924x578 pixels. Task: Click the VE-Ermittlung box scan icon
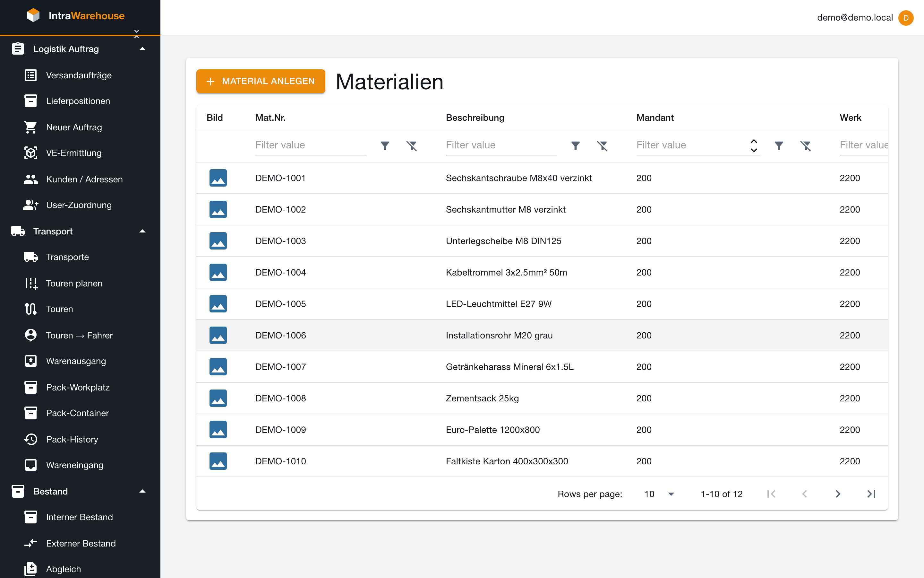tap(30, 153)
